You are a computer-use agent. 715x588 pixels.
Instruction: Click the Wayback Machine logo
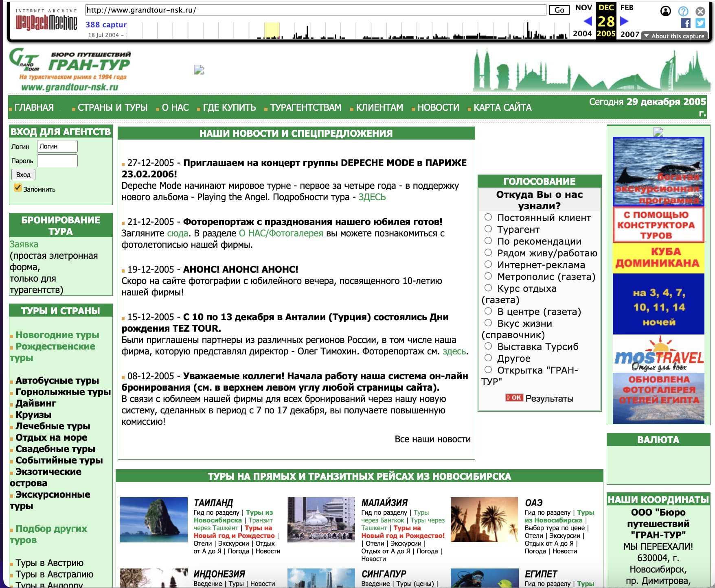[46, 20]
